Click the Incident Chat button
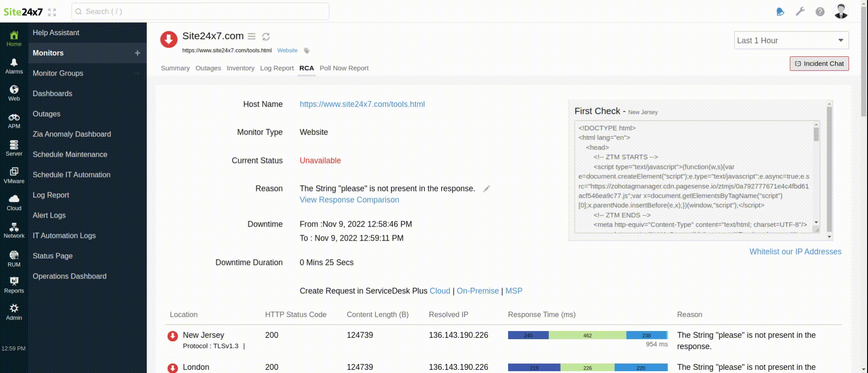This screenshot has height=373, width=868. 819,64
